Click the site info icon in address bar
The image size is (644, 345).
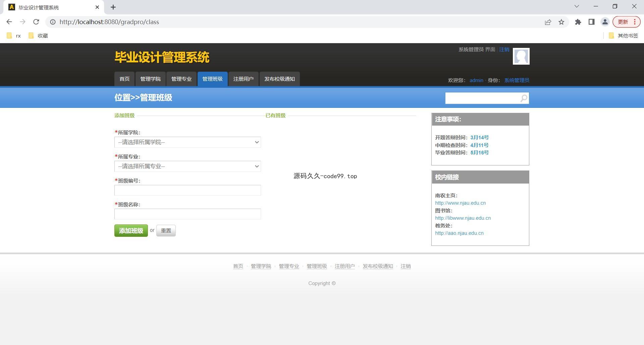[53, 22]
